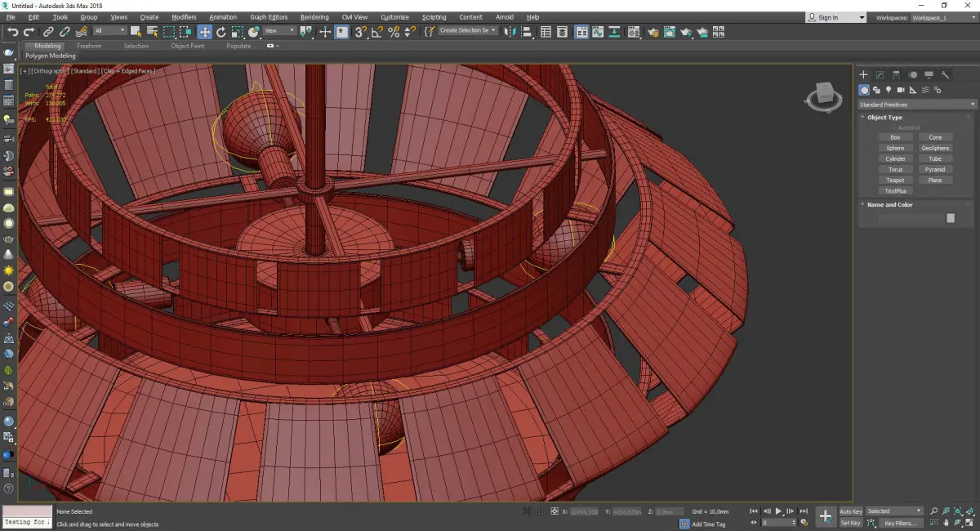Image resolution: width=980 pixels, height=531 pixels.
Task: Toggle the Layer Explorer icon
Action: coord(563,32)
